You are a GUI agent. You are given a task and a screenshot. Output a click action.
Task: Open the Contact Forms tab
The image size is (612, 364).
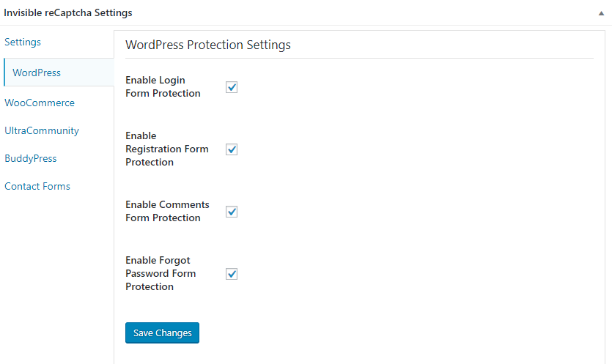tap(37, 186)
